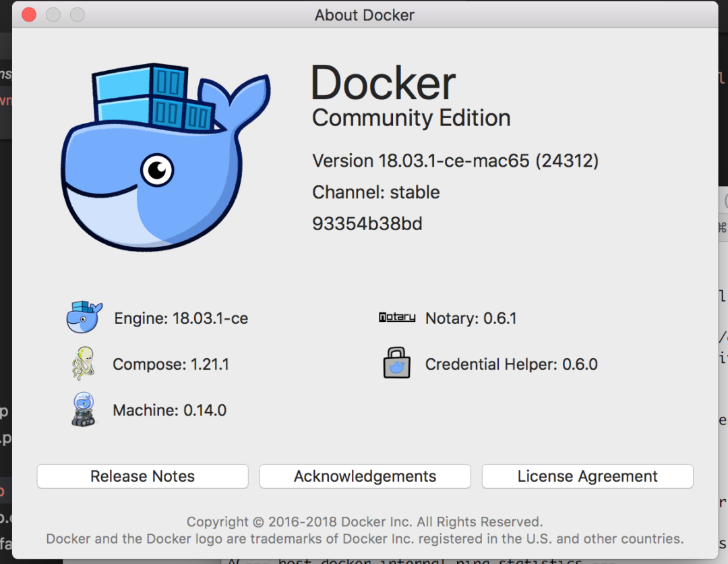Click the Machine: 0.14.0 label
This screenshot has width=728, height=564.
click(x=169, y=410)
